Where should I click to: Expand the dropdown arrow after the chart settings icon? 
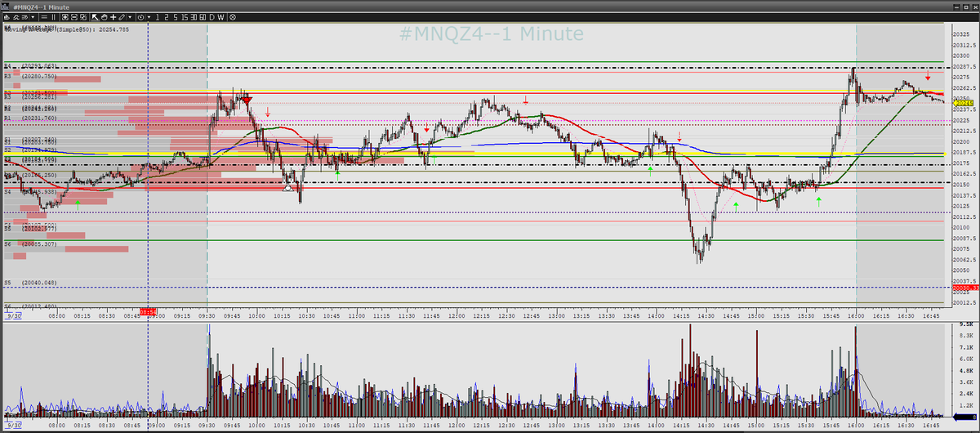click(x=33, y=17)
